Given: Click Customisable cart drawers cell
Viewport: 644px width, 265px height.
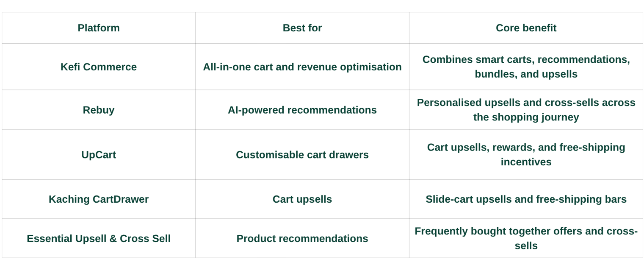Looking at the screenshot, I should [302, 155].
